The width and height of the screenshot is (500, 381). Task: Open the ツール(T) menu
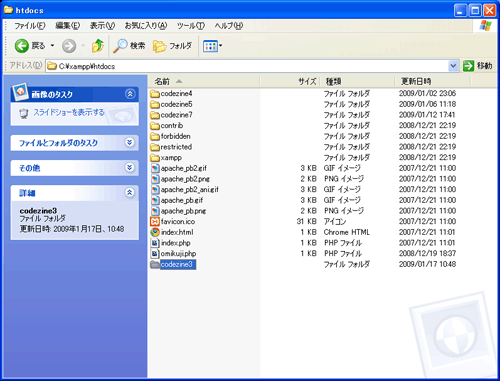point(191,26)
